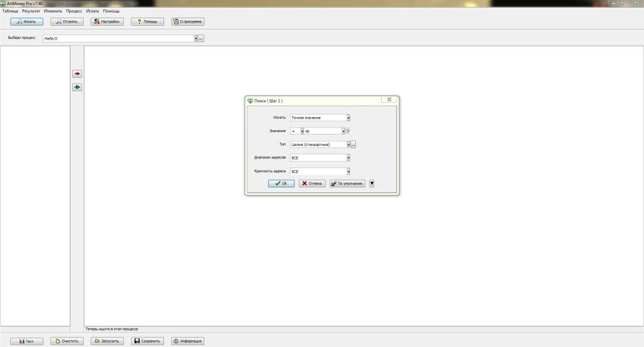This screenshot has height=347, width=644.
Task: Expand the Кратность адреса dropdown
Action: [348, 171]
